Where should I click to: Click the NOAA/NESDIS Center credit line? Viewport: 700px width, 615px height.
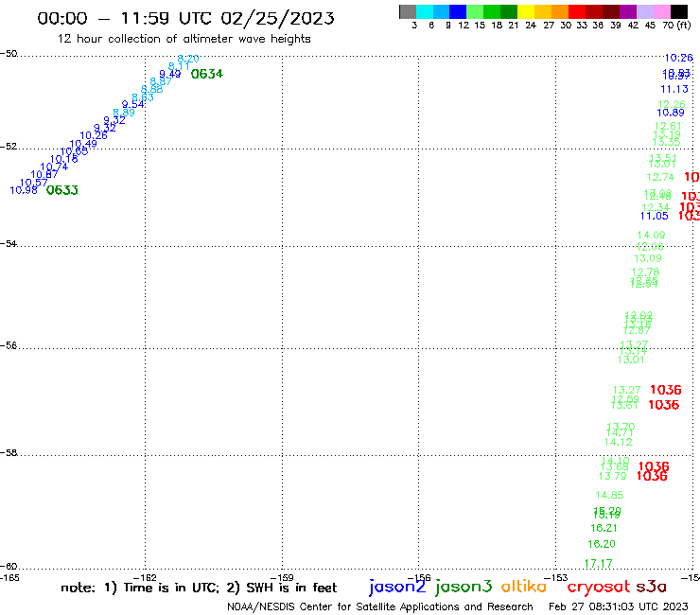pos(380,607)
